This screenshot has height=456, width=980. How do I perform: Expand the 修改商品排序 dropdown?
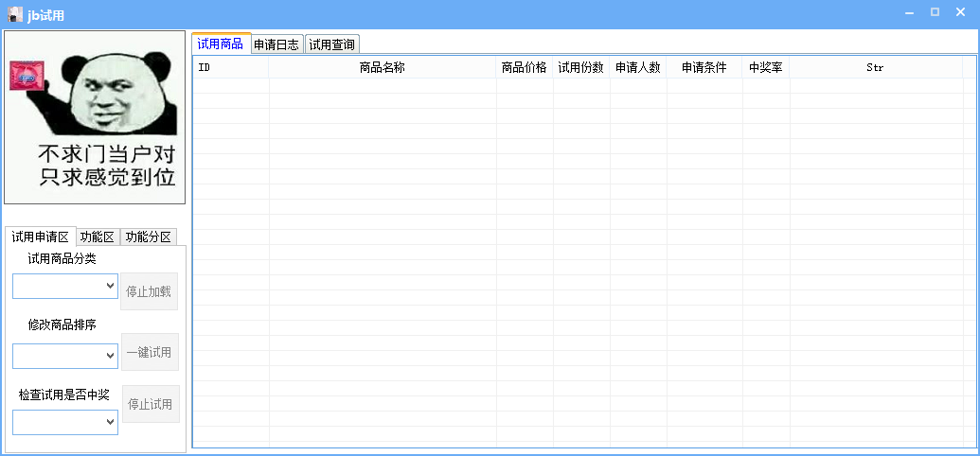65,356
